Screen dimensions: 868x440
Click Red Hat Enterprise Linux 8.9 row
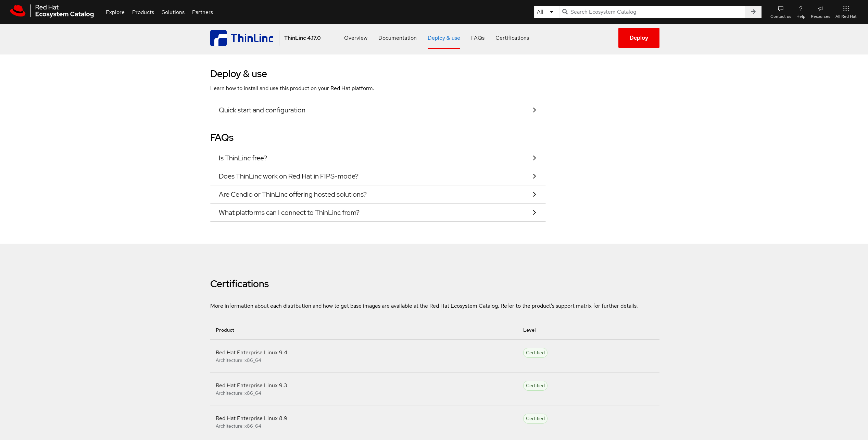pos(435,421)
